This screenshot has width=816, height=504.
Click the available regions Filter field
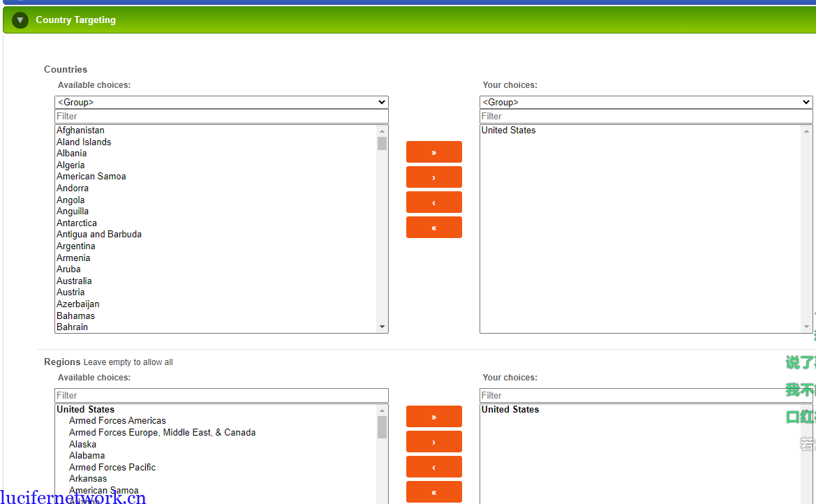tap(221, 396)
